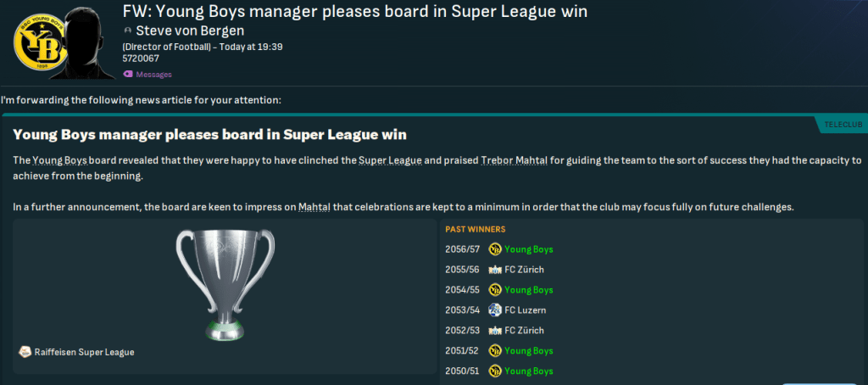The width and height of the screenshot is (868, 385).
Task: Click the silver trophy image
Action: [x=225, y=282]
